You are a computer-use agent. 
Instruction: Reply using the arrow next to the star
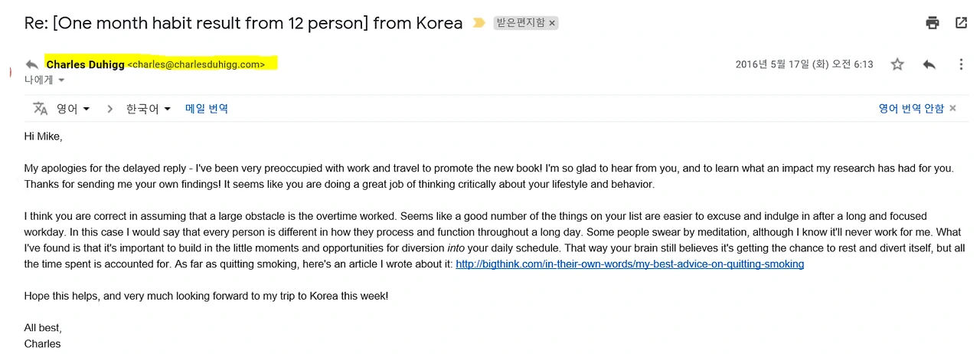click(x=929, y=64)
